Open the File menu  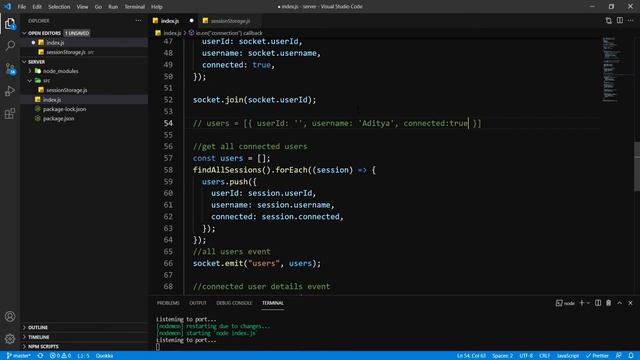click(x=22, y=7)
